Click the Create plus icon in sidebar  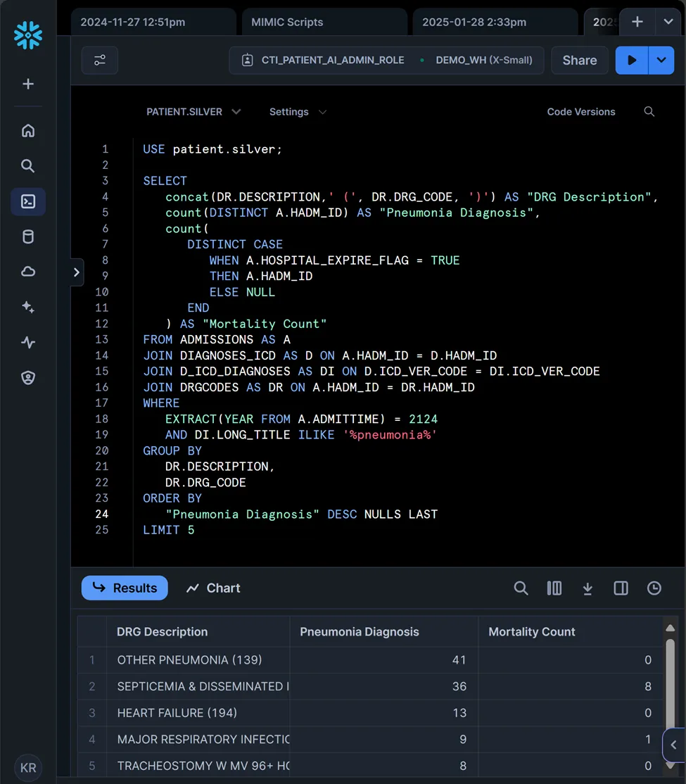pyautogui.click(x=28, y=84)
